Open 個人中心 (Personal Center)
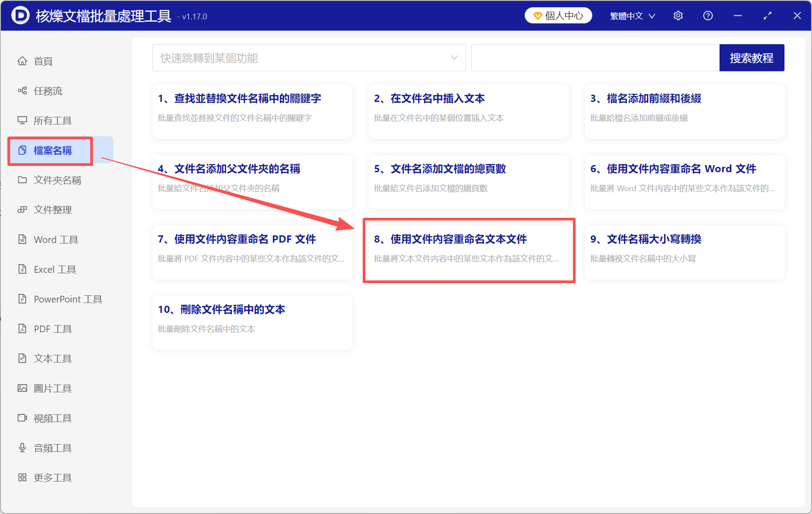812x514 pixels. tap(558, 15)
